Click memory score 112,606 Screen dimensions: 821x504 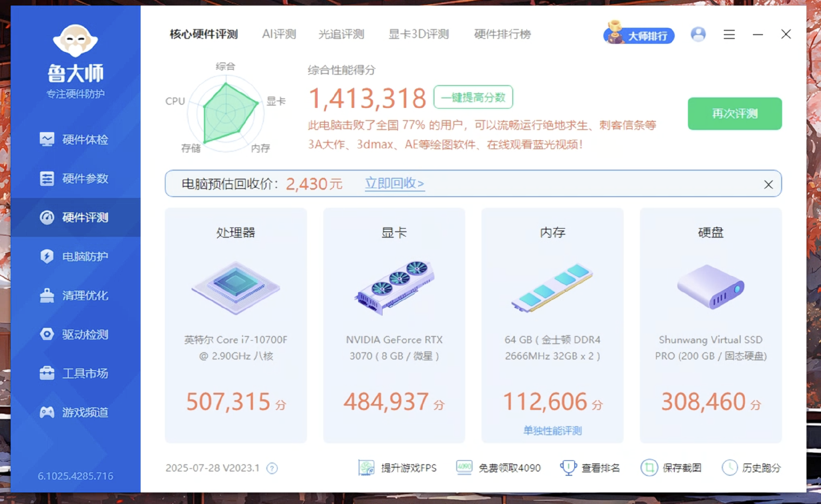pos(545,402)
